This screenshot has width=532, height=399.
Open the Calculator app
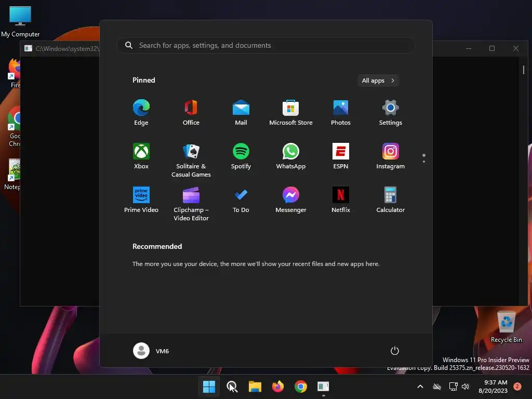(x=391, y=200)
